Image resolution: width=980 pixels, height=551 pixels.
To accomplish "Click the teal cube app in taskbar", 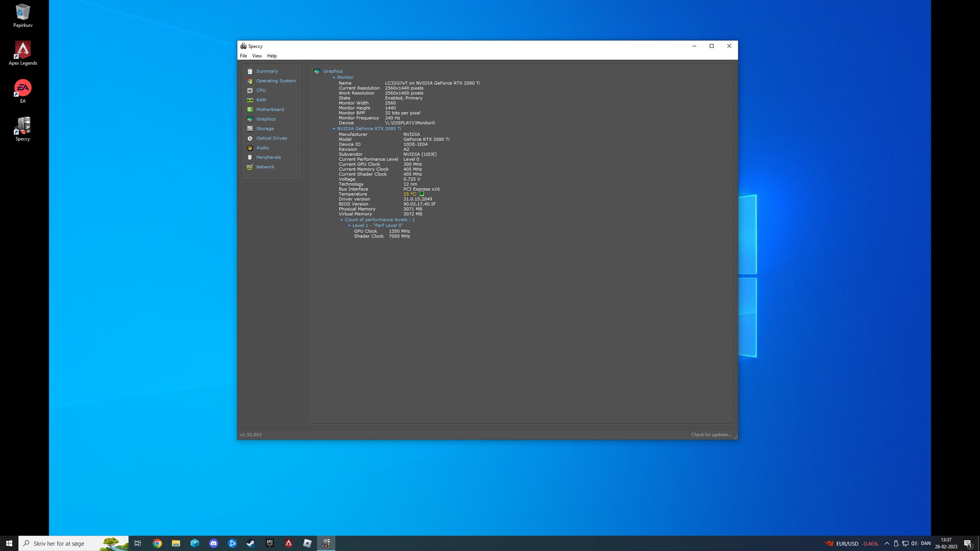I will click(x=195, y=543).
